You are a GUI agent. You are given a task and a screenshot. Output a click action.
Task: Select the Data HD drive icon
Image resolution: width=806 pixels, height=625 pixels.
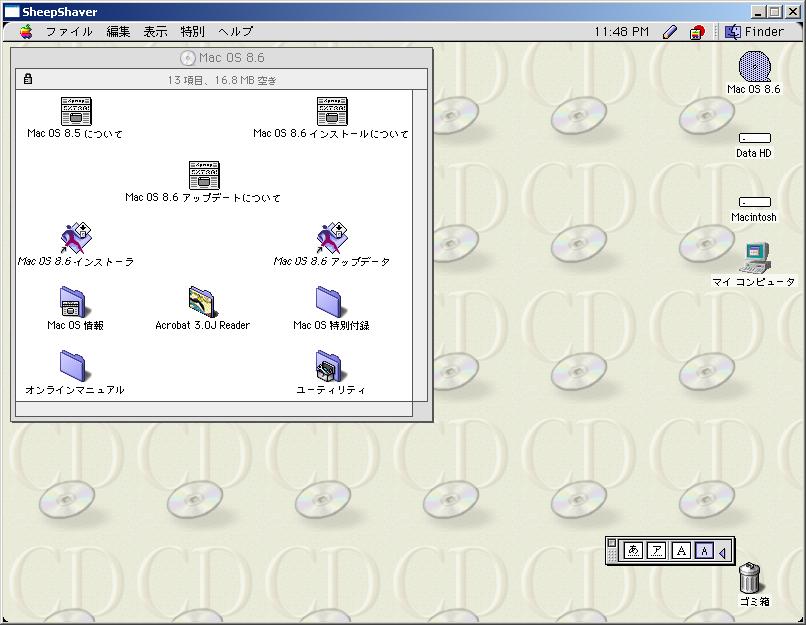click(x=755, y=138)
